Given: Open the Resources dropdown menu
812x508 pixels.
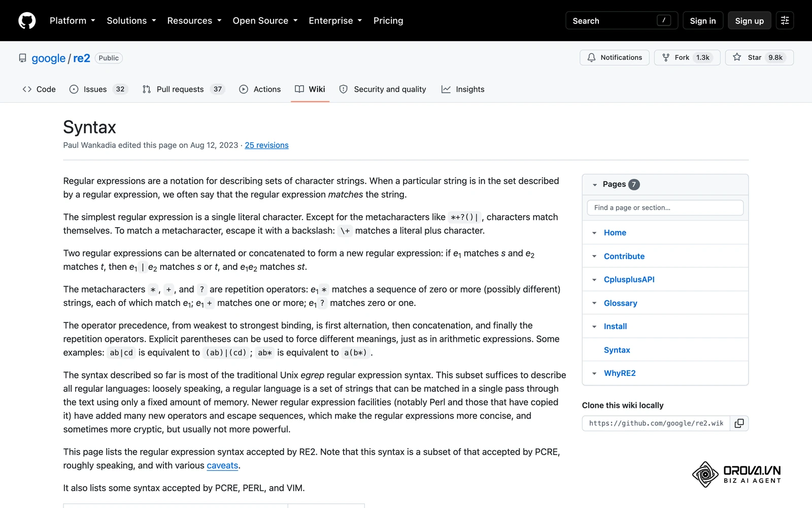Looking at the screenshot, I should coord(194,21).
